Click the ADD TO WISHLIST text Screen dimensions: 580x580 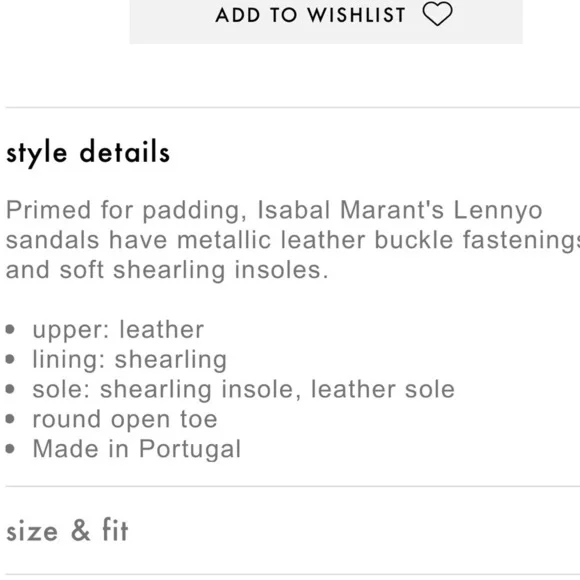point(311,15)
